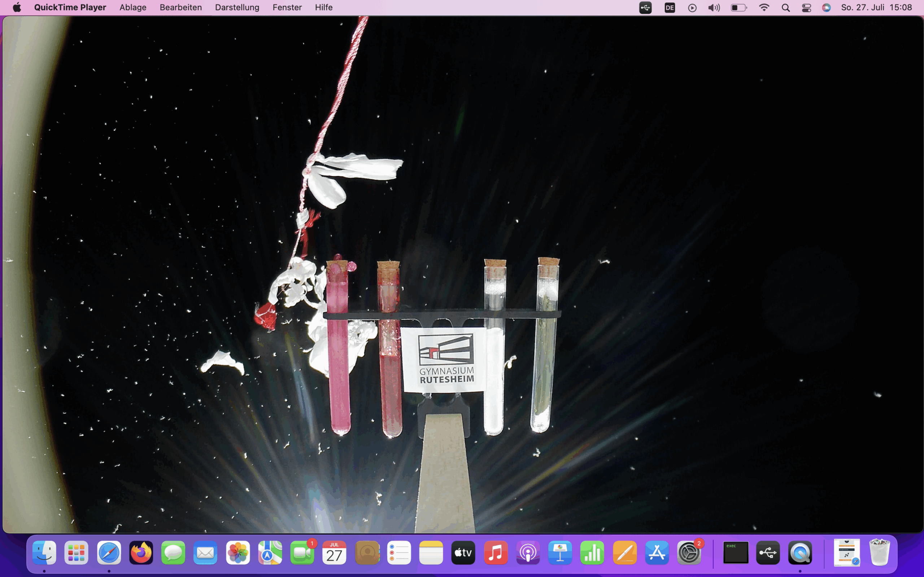Open the exec terminal icon in Dock
Image resolution: width=924 pixels, height=577 pixels.
[735, 552]
